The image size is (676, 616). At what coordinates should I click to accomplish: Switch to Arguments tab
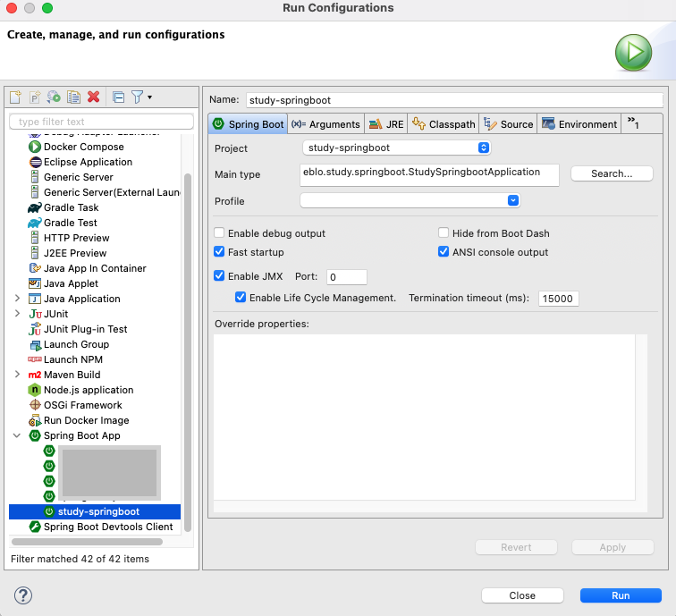(x=325, y=124)
